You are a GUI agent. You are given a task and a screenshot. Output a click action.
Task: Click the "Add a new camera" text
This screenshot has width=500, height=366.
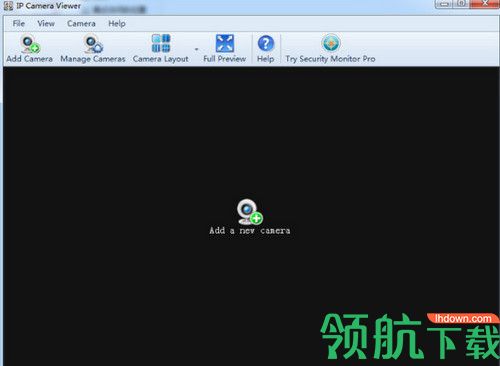[250, 230]
